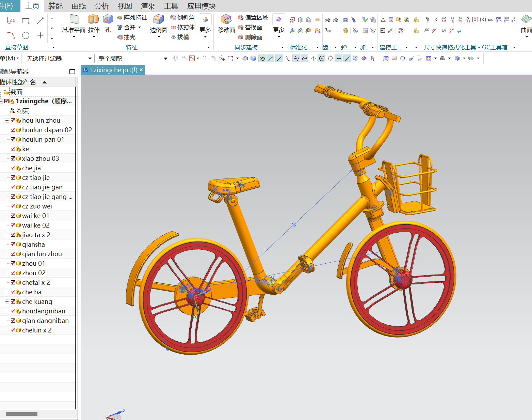This screenshot has width=532, height=420.
Task: Close the 1zixingche.prt document tab
Action: [141, 70]
